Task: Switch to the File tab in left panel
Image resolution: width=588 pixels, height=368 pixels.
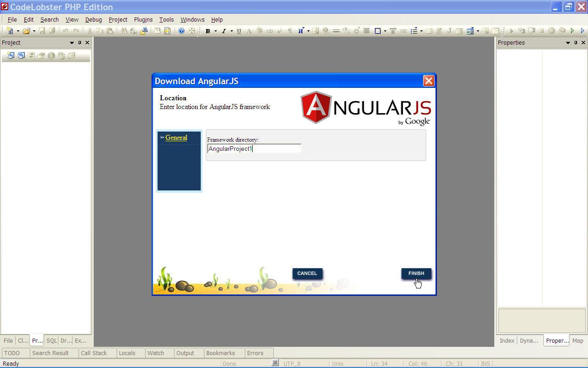Action: pos(8,341)
